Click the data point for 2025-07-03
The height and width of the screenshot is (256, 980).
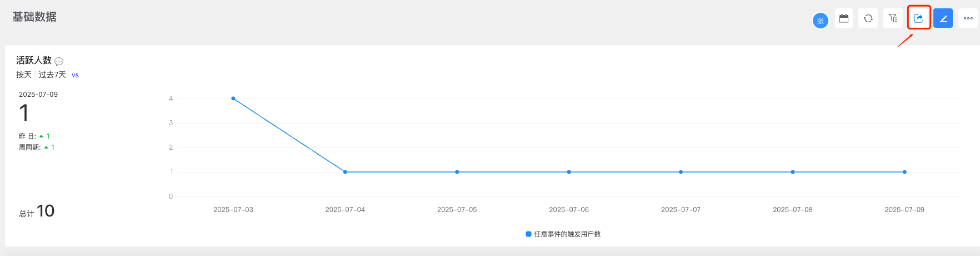click(233, 99)
